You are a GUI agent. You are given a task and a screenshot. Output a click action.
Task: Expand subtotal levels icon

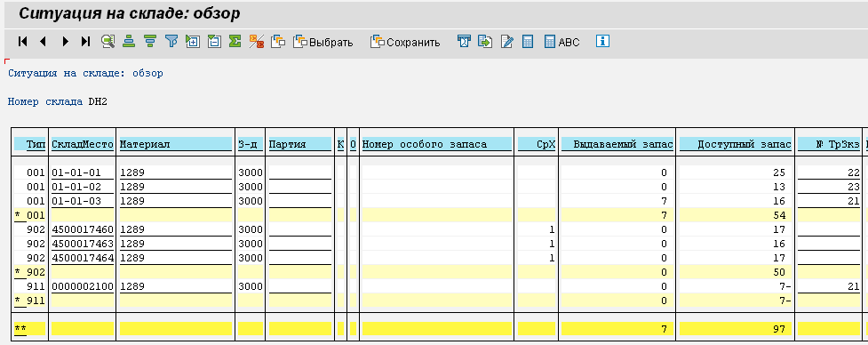(x=193, y=42)
